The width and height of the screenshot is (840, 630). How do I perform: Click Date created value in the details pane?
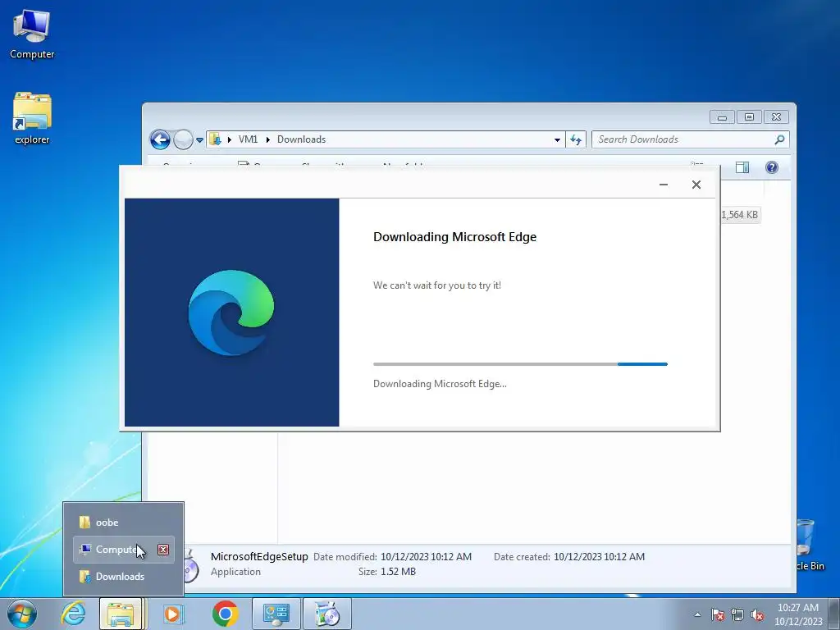point(599,557)
